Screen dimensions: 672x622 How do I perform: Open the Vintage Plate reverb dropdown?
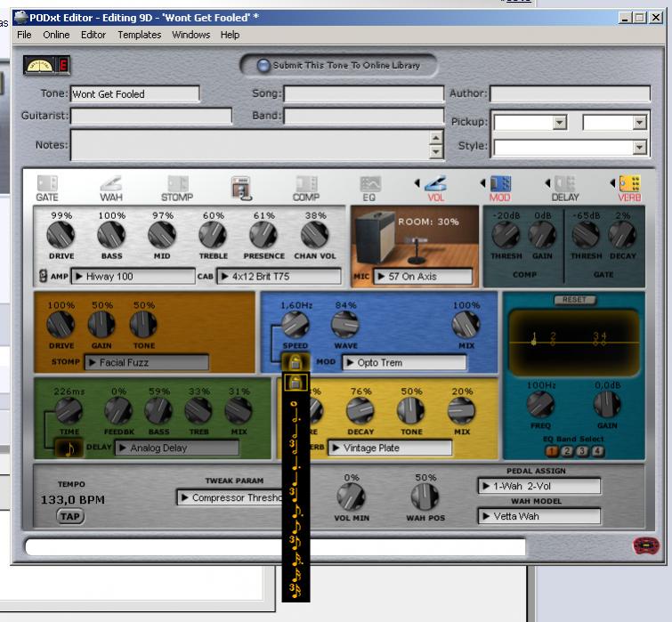(390, 448)
